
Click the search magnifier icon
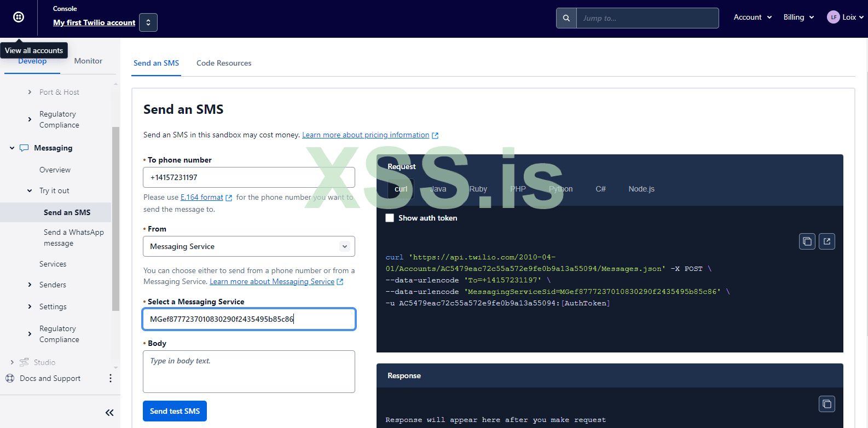[x=566, y=18]
